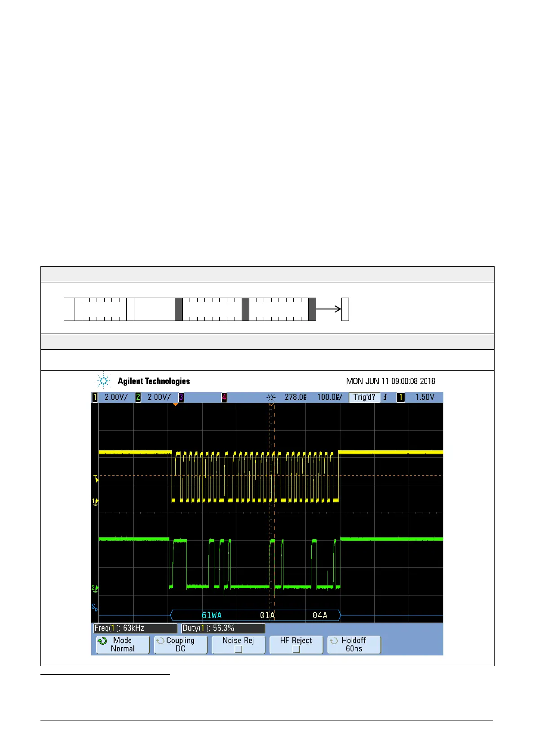535x756 pixels.
Task: Click the rising edge trigger slope icon
Action: coord(385,397)
